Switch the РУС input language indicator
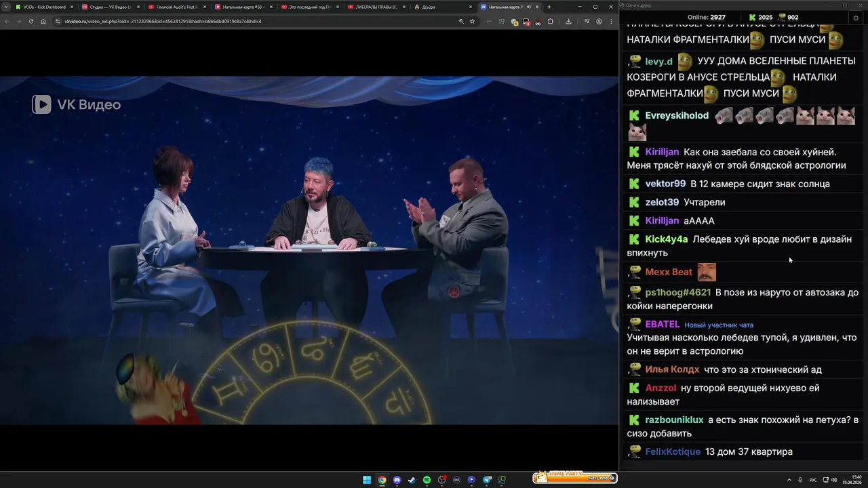 813,480
